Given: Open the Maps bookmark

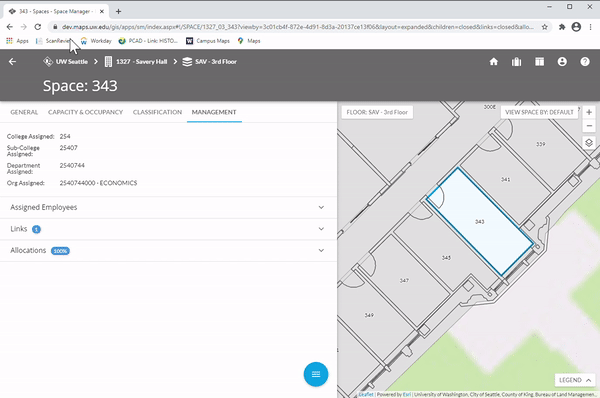Looking at the screenshot, I should click(x=249, y=41).
